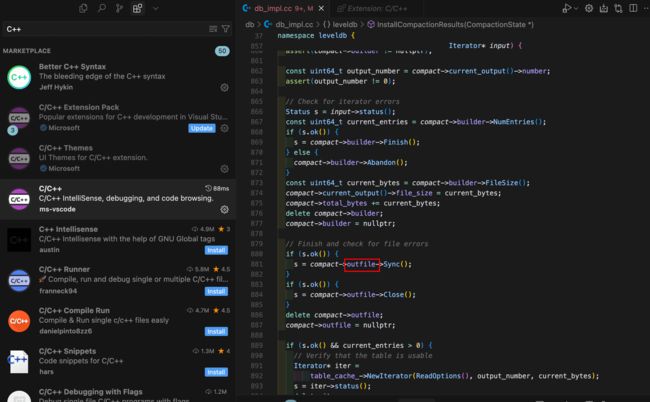Click outfile in the Sync() line
The image size is (650, 402).
(361, 264)
